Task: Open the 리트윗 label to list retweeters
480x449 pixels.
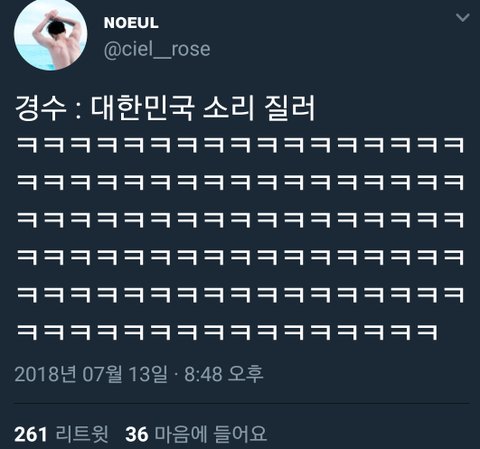Action: [82, 434]
